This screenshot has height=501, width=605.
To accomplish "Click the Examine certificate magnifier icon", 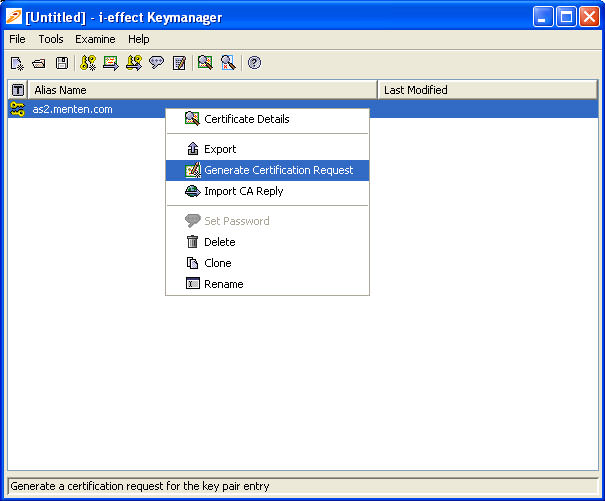I will tap(205, 63).
